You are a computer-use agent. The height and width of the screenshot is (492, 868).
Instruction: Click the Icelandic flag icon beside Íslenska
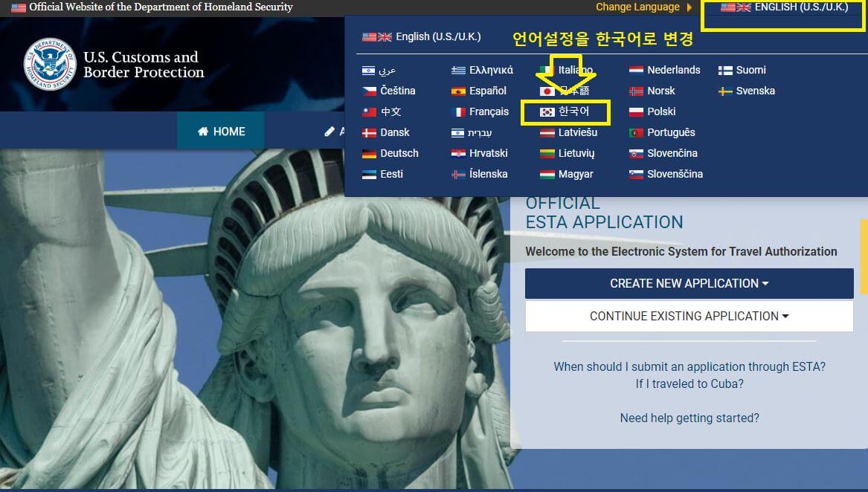[458, 175]
